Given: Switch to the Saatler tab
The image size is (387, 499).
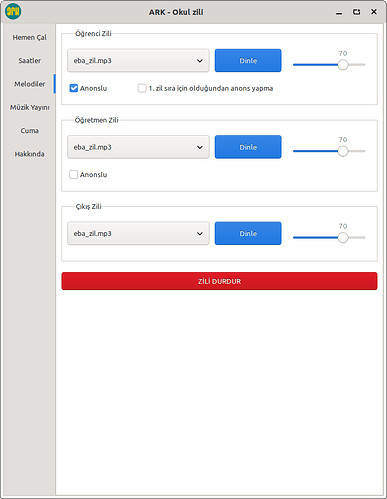Looking at the screenshot, I should (x=29, y=61).
